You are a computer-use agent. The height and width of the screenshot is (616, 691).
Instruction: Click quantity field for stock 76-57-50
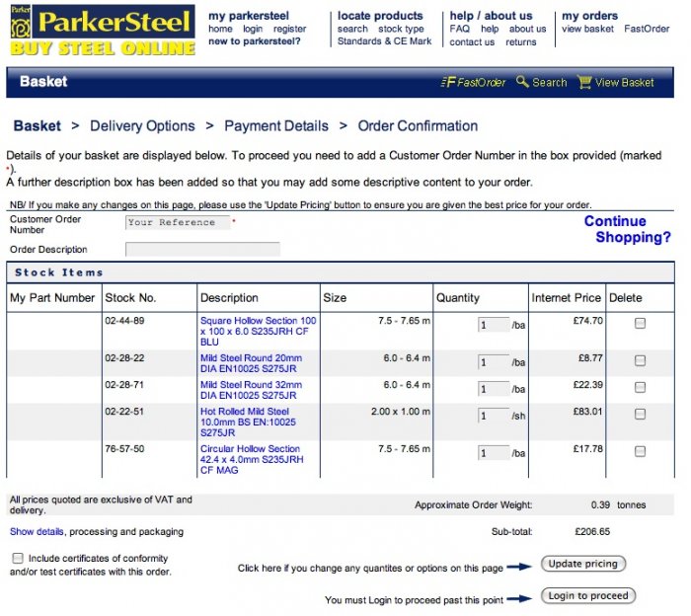(494, 453)
